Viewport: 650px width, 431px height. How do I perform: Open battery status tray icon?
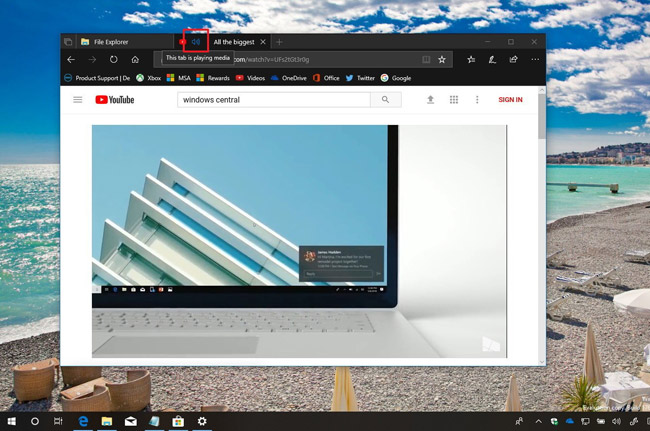click(601, 421)
